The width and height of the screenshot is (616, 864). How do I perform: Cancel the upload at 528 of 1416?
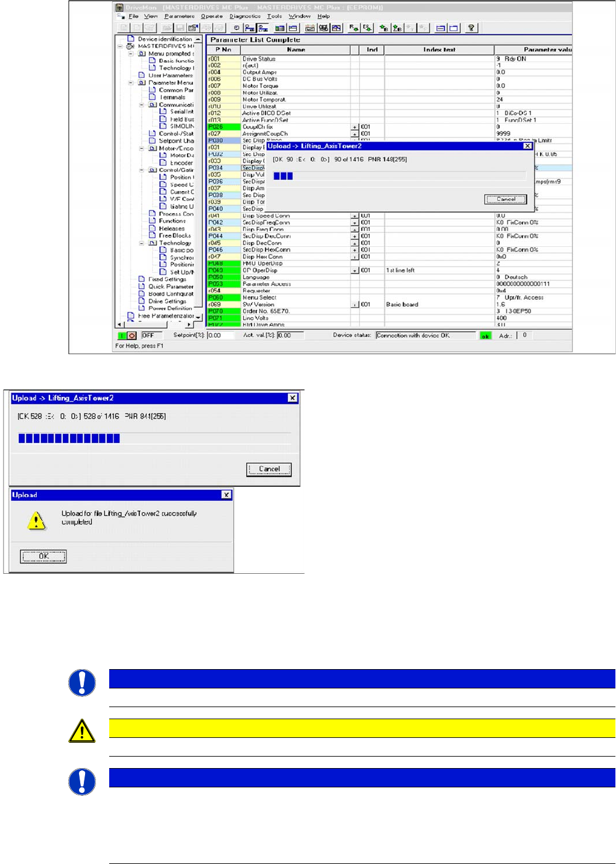pos(269,469)
